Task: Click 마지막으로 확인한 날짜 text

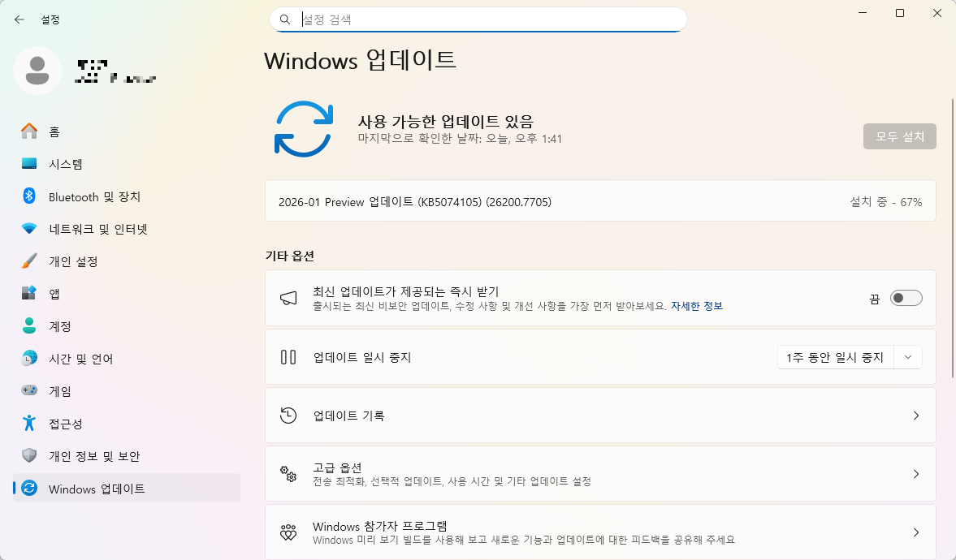Action: (x=460, y=139)
